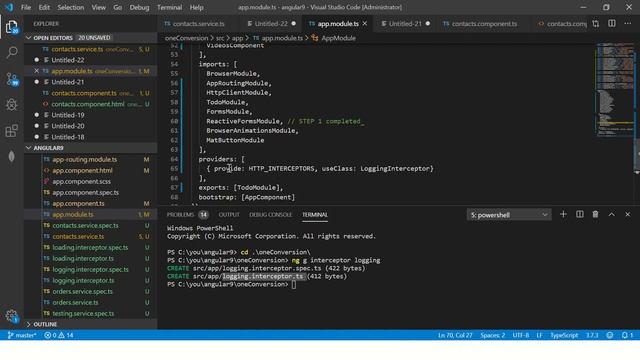The image size is (640, 360).
Task: Open Source Control view in activity bar
Action: tap(12, 79)
